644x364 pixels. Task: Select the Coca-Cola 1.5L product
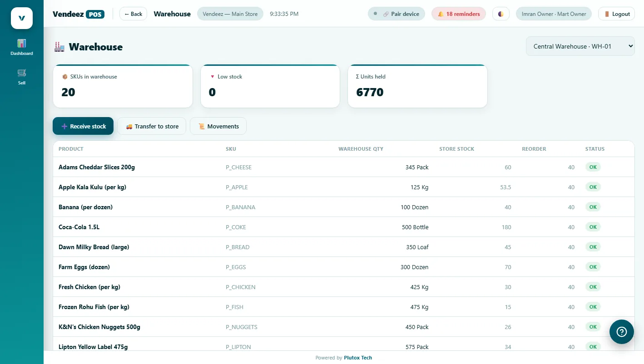[79, 227]
